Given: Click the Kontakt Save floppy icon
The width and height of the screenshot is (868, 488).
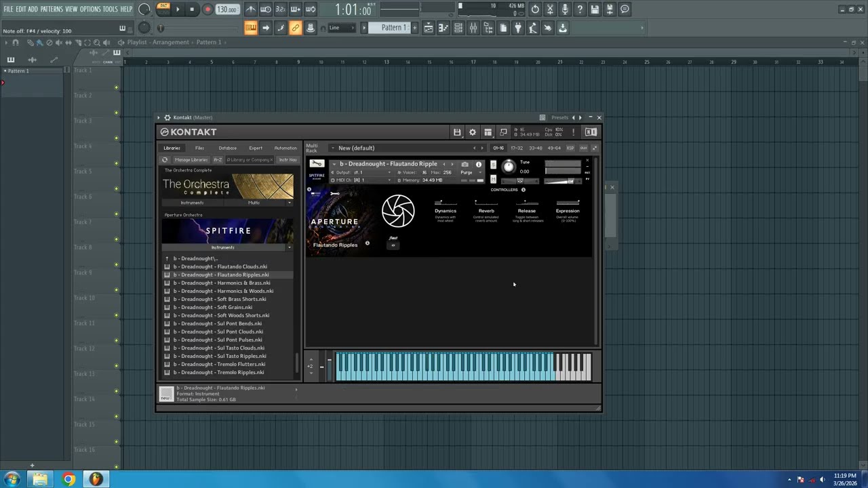Looking at the screenshot, I should point(457,132).
